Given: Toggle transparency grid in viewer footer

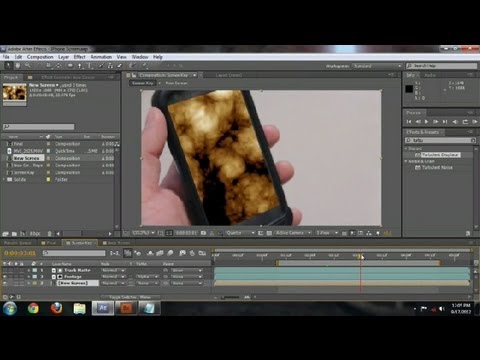Looking at the screenshot, I should pyautogui.click(x=269, y=233).
